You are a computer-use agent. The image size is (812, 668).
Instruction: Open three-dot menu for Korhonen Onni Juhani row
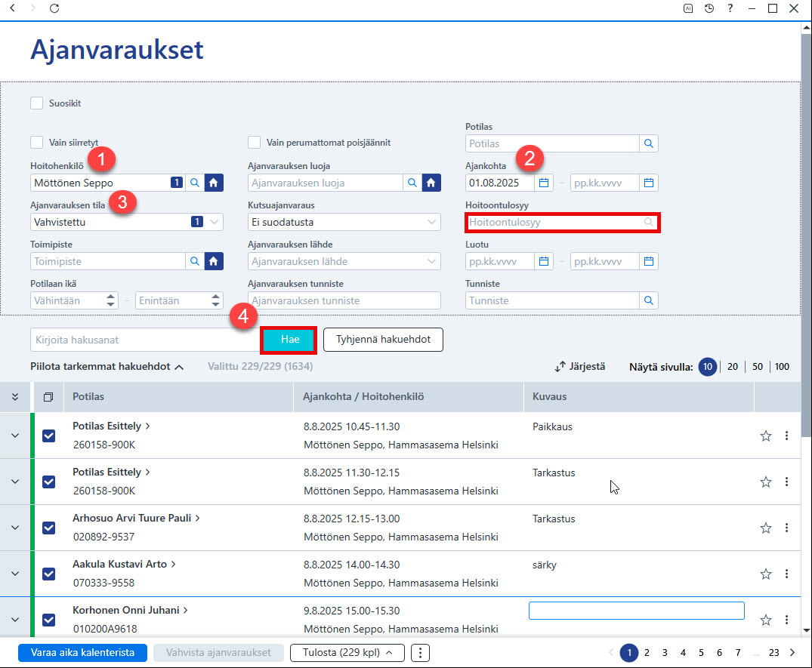786,620
